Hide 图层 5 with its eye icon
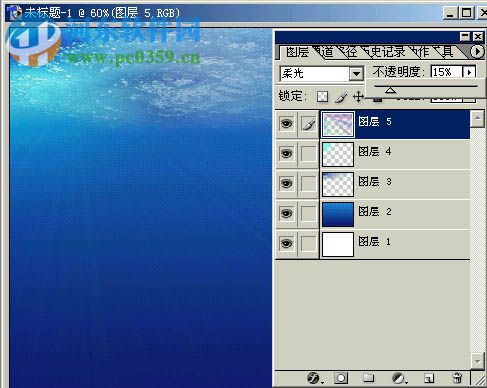 286,124
